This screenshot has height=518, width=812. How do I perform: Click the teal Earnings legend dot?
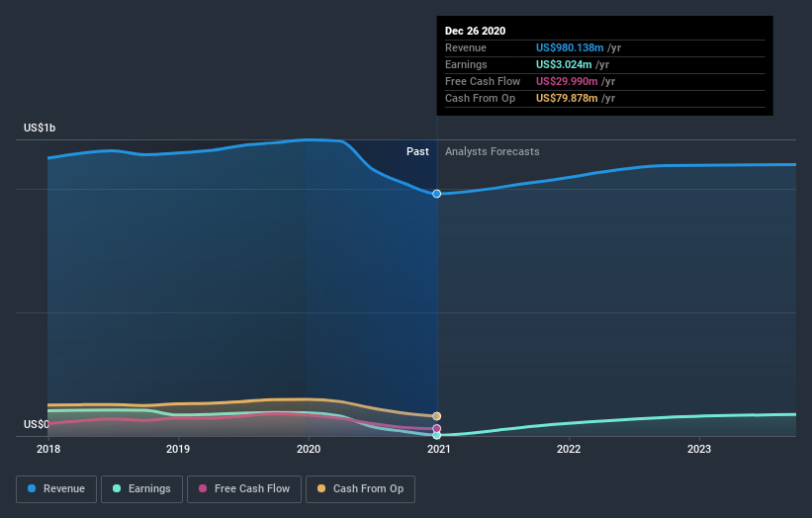pos(117,488)
